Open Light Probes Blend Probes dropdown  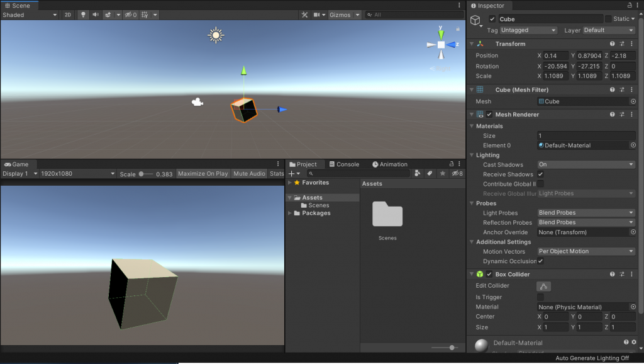tap(586, 213)
